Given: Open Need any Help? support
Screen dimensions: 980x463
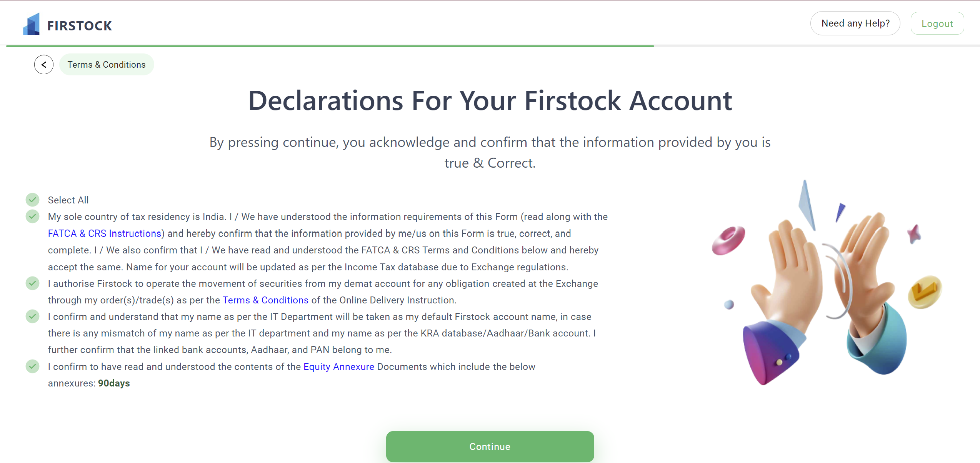Looking at the screenshot, I should tap(855, 23).
